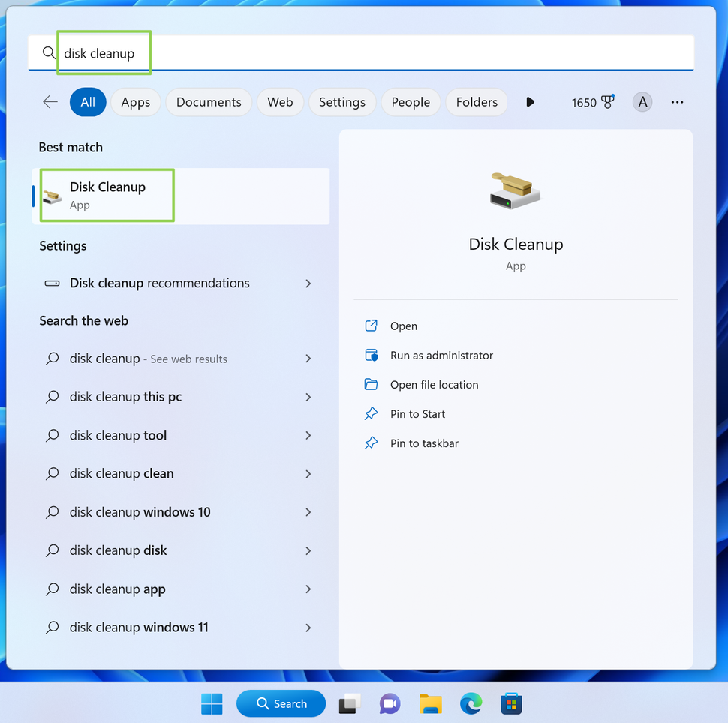
Task: Select the disk cleanup tool suggestion
Action: pyautogui.click(x=181, y=435)
